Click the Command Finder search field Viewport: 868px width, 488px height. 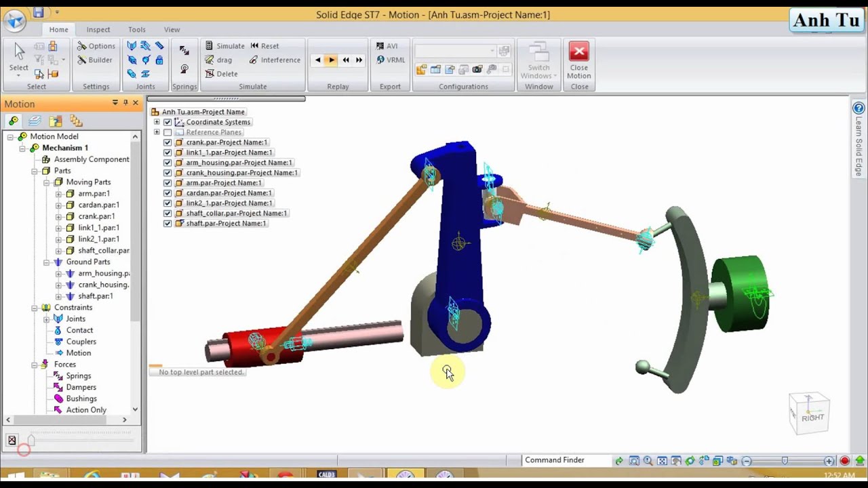pyautogui.click(x=566, y=460)
